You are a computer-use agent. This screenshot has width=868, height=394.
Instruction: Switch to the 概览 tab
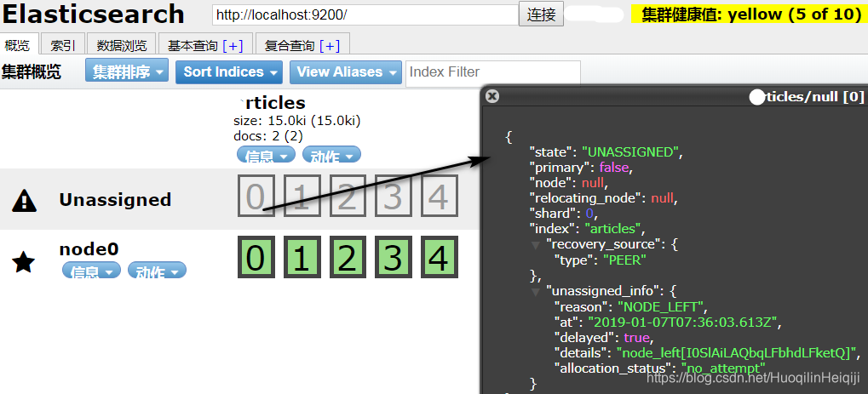[17, 45]
